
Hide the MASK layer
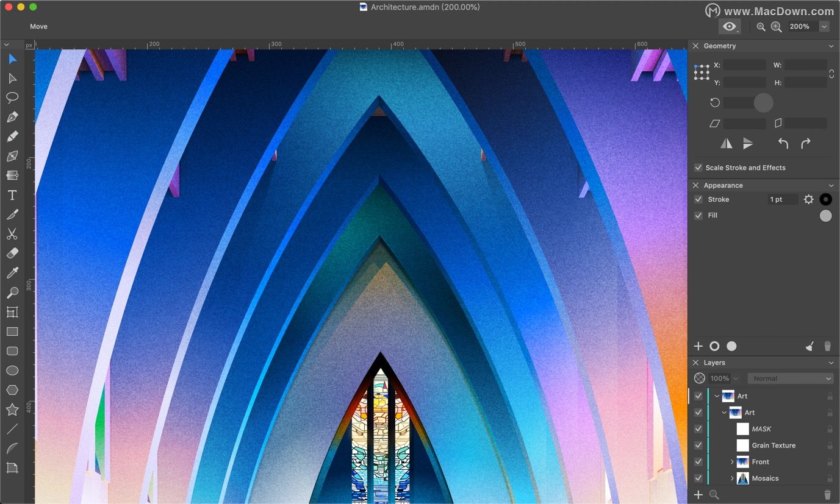point(698,429)
